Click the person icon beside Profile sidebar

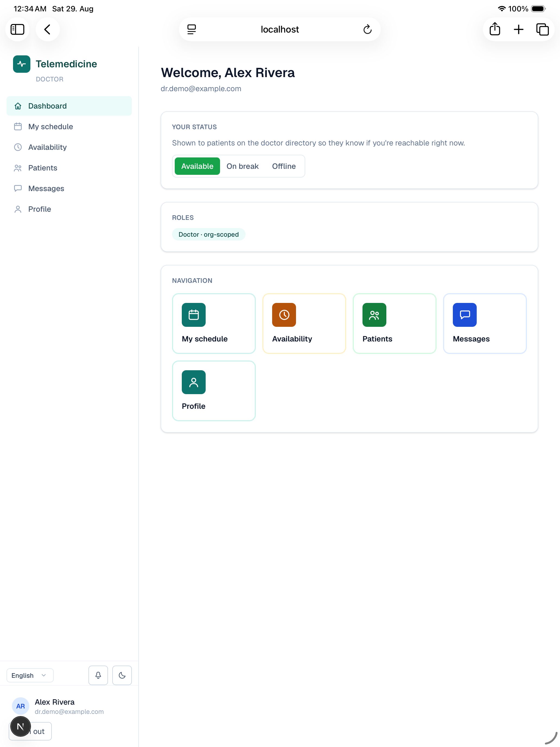click(x=18, y=209)
